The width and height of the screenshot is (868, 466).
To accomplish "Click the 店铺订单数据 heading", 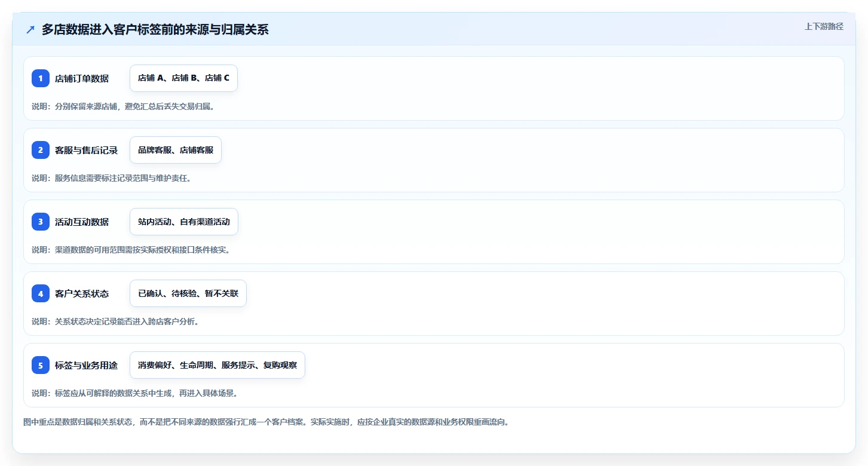I will coord(82,78).
